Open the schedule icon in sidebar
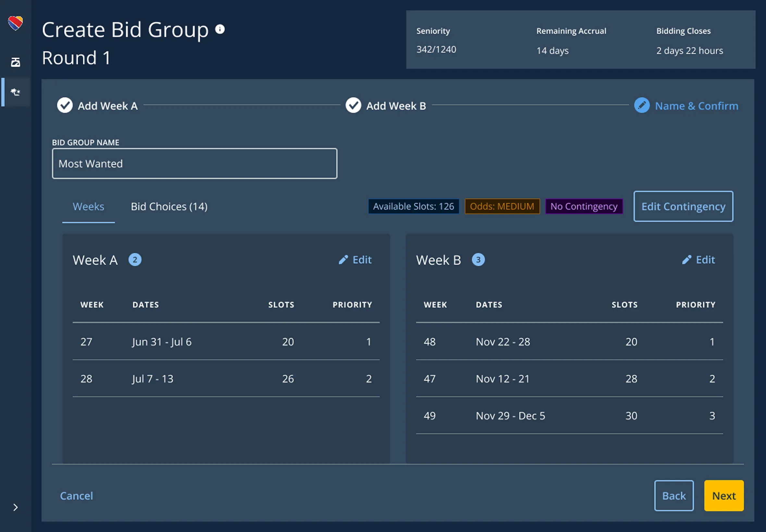 (15, 62)
